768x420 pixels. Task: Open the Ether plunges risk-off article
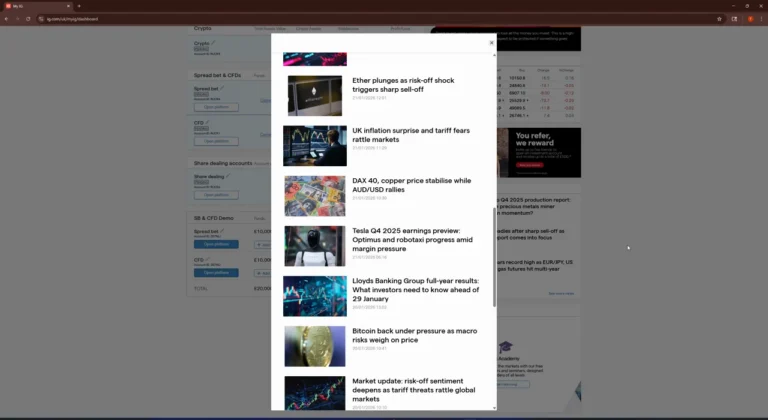pyautogui.click(x=403, y=85)
